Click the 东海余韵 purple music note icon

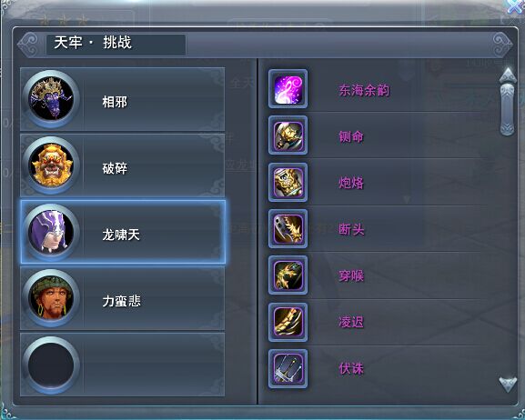288,89
